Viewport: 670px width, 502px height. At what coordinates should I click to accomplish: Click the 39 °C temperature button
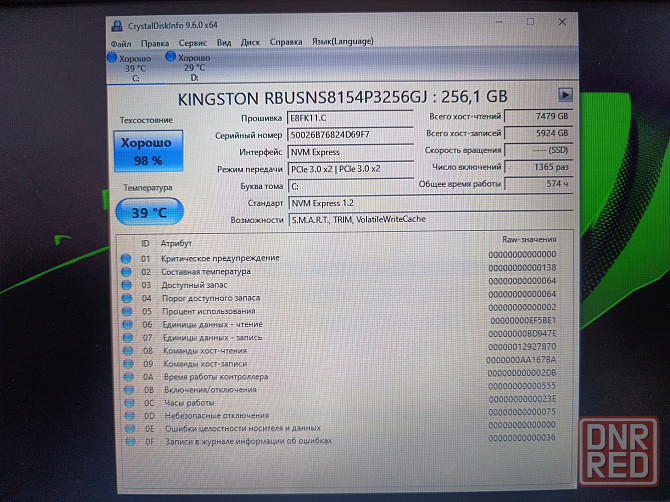point(146,211)
